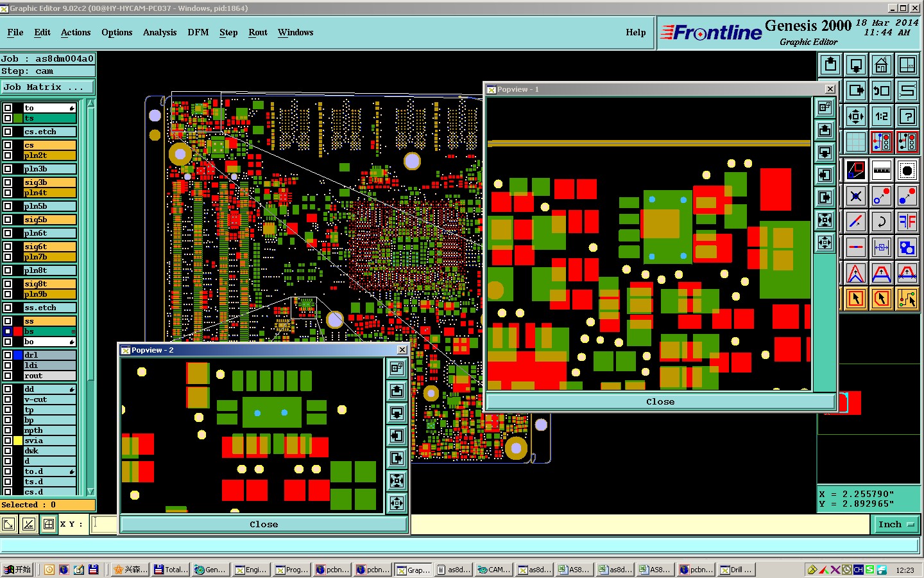924x578 pixels.
Task: Select the mirror F flip tool
Action: tap(907, 222)
